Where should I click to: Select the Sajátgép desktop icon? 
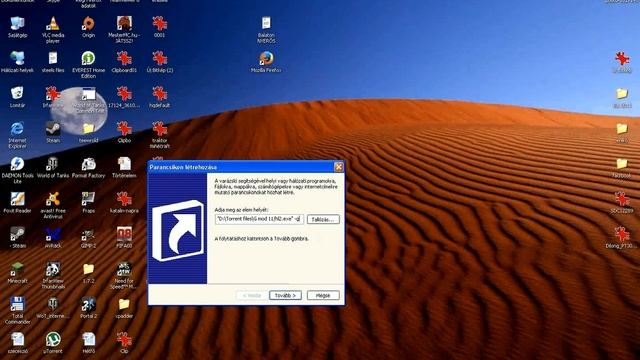[x=17, y=24]
